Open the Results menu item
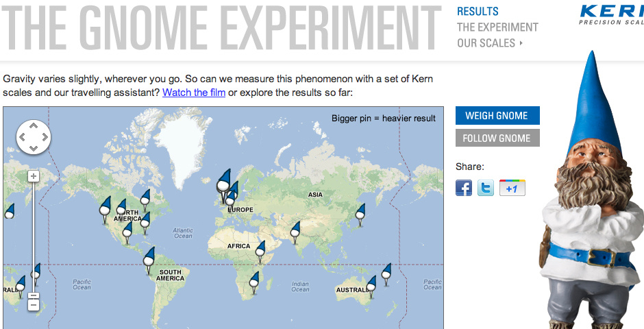The height and width of the screenshot is (329, 644). pos(478,12)
